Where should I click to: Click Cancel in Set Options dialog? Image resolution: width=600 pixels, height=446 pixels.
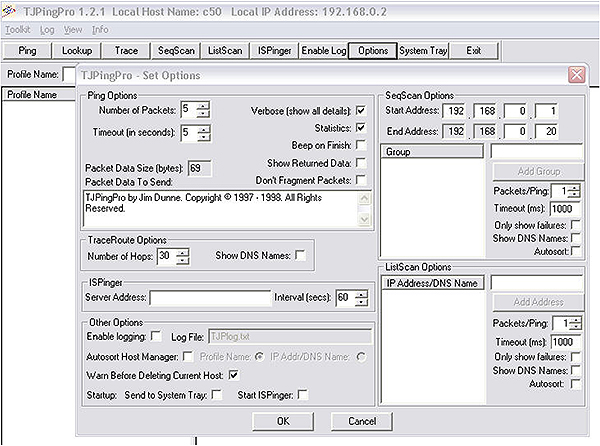[x=362, y=421]
